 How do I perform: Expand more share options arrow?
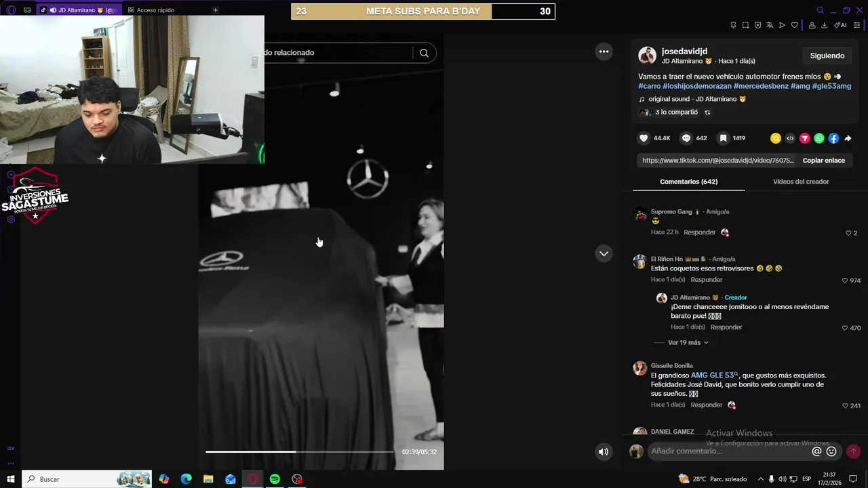848,138
